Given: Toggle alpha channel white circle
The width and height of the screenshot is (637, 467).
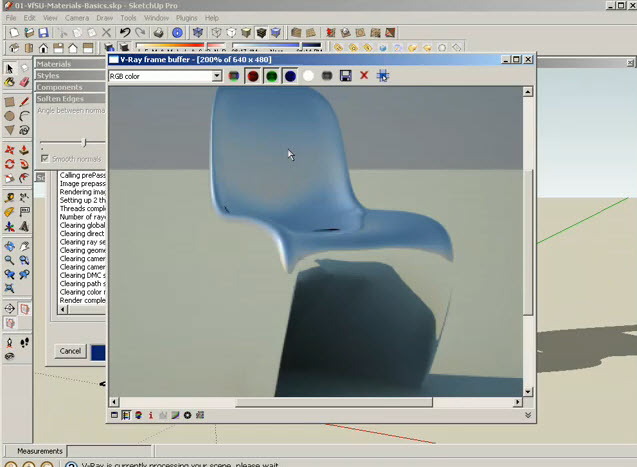Looking at the screenshot, I should pyautogui.click(x=308, y=76).
